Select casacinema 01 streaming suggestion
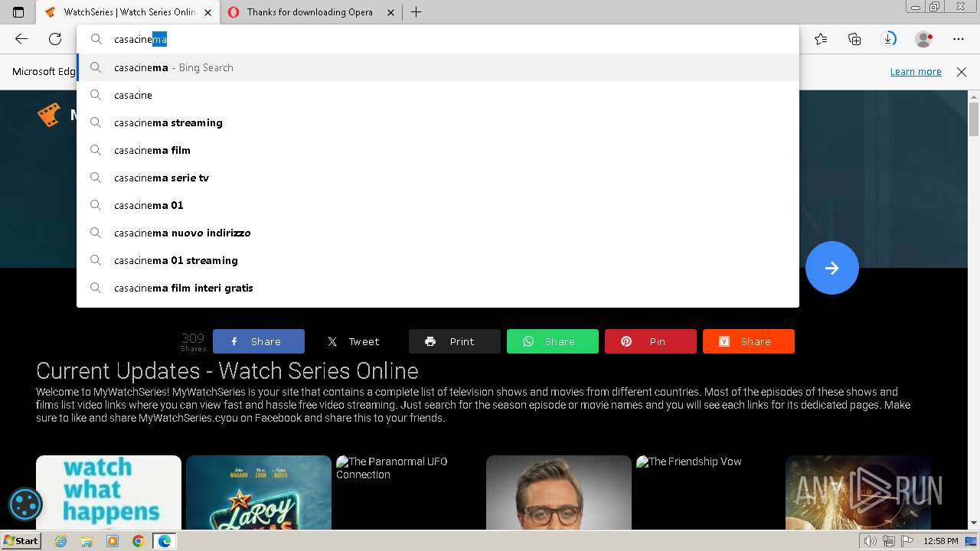Screen dimensions: 980x551 [438, 260]
